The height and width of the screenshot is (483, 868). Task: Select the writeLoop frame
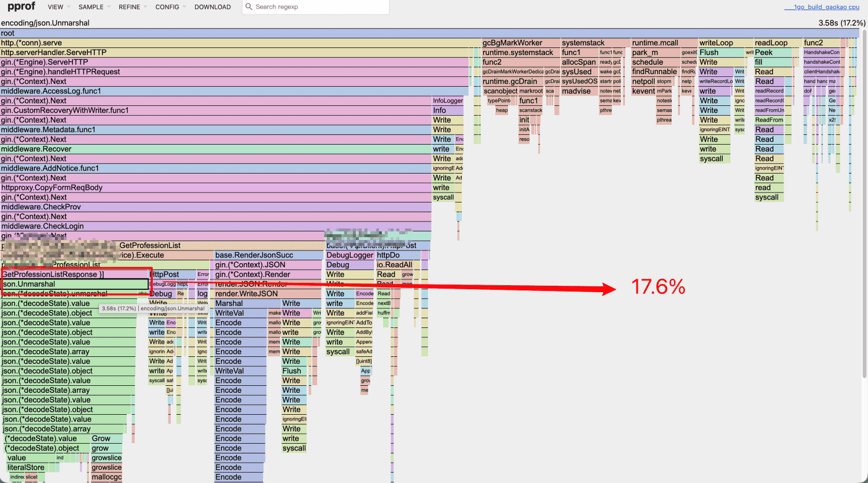[725, 43]
